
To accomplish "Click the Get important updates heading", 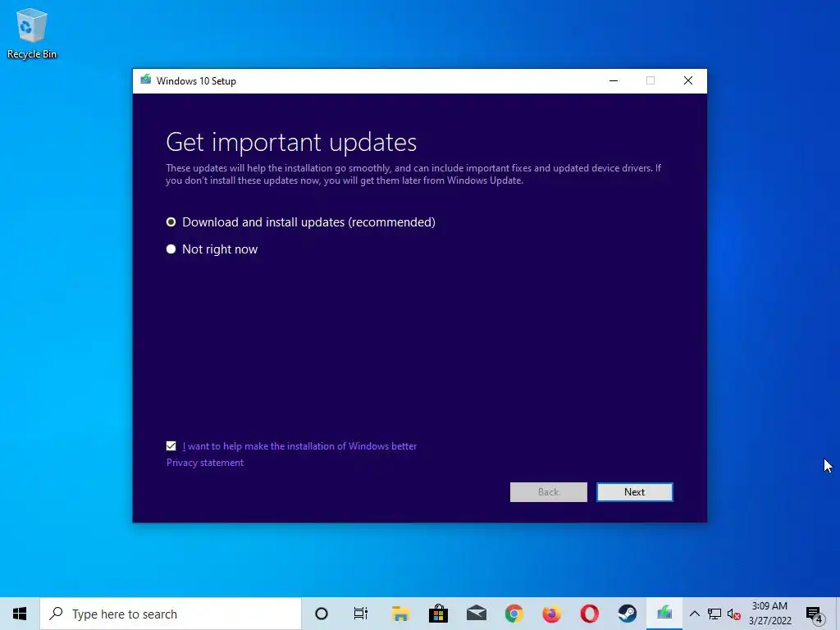I will 291,142.
